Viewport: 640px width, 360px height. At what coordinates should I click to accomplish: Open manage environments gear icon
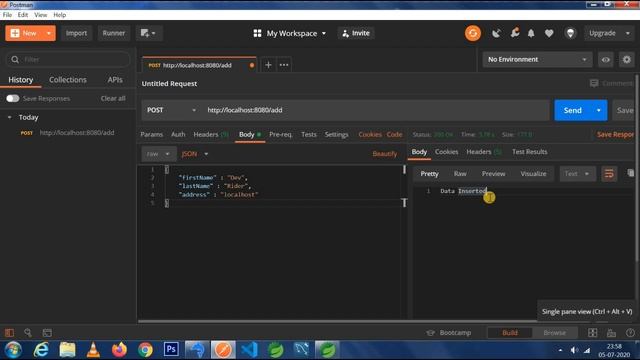point(627,60)
